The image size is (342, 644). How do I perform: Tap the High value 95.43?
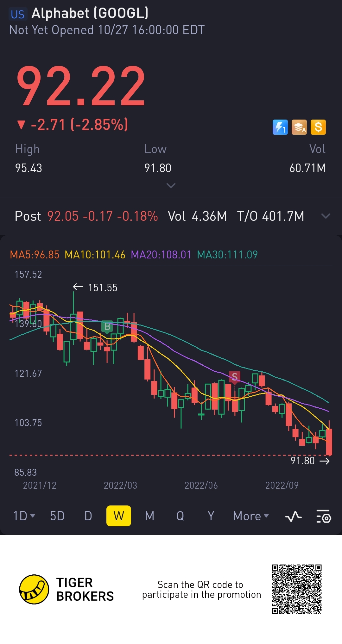tap(28, 168)
